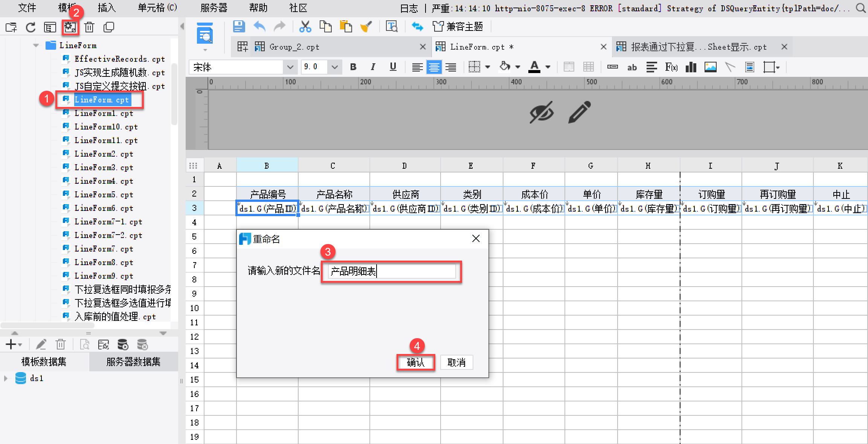Click the Insert chart icon

click(691, 67)
